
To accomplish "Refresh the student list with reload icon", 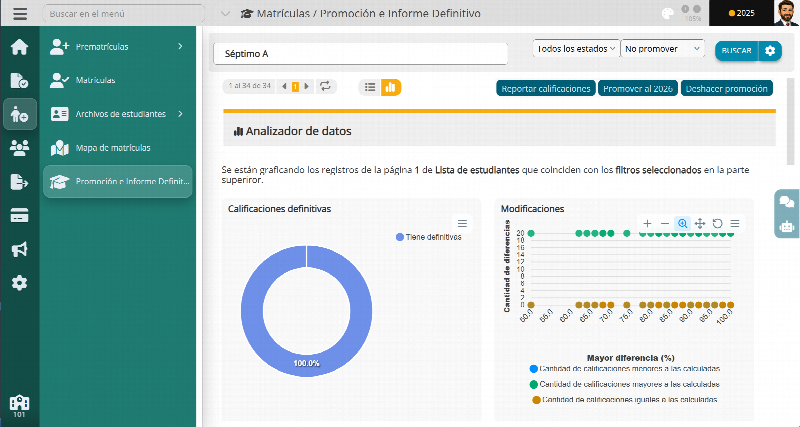I will pos(325,86).
